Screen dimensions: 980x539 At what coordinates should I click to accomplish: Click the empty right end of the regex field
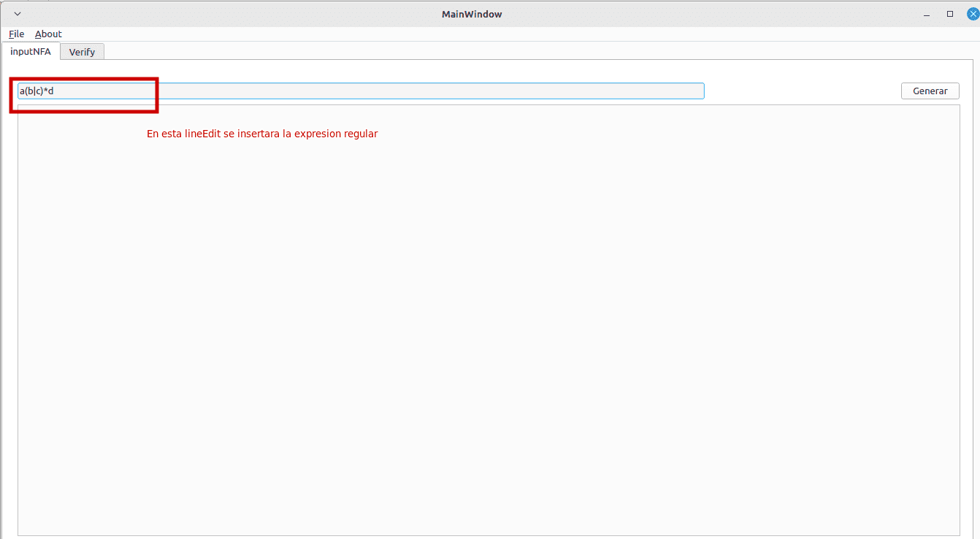pyautogui.click(x=657, y=91)
